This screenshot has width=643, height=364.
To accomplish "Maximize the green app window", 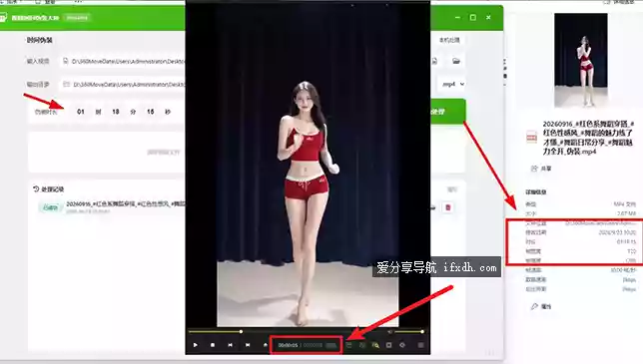I will 473,18.
